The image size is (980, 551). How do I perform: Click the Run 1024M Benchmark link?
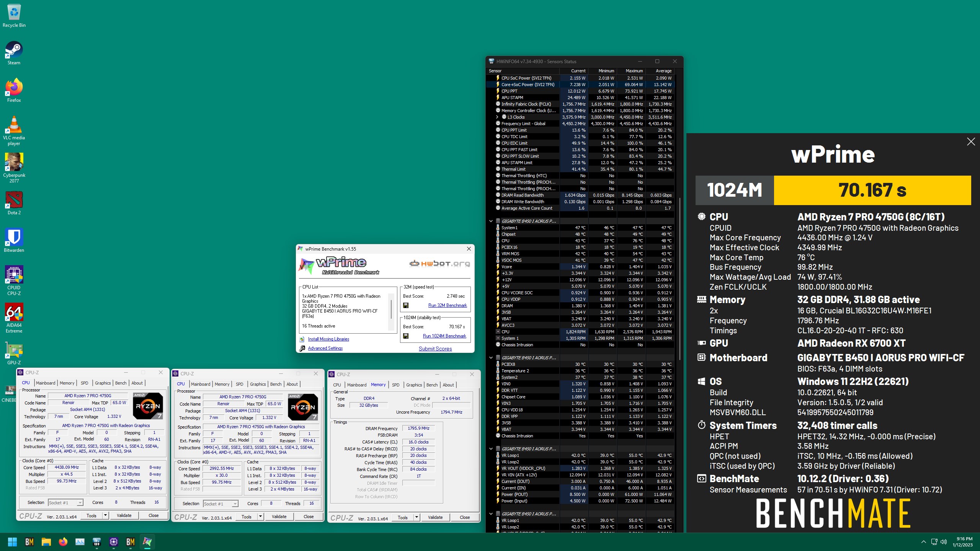coord(444,336)
